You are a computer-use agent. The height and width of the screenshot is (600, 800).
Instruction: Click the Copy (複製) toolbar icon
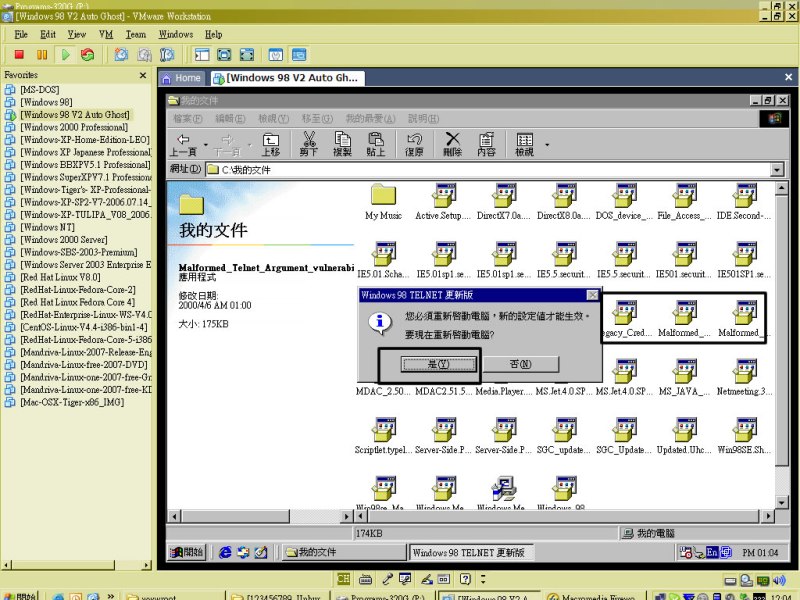click(342, 144)
